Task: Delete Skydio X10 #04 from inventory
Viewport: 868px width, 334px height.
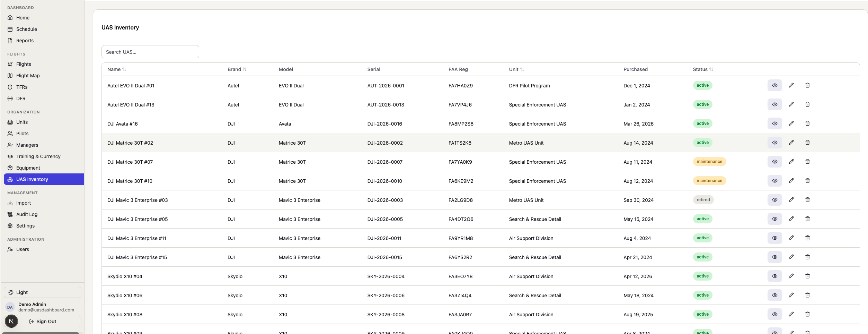Action: [807, 276]
